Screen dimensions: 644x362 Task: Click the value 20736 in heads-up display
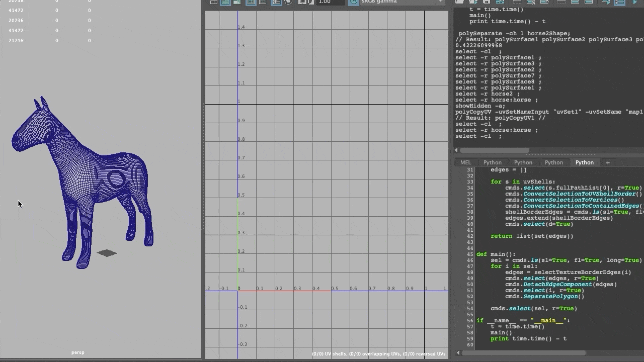click(x=16, y=20)
